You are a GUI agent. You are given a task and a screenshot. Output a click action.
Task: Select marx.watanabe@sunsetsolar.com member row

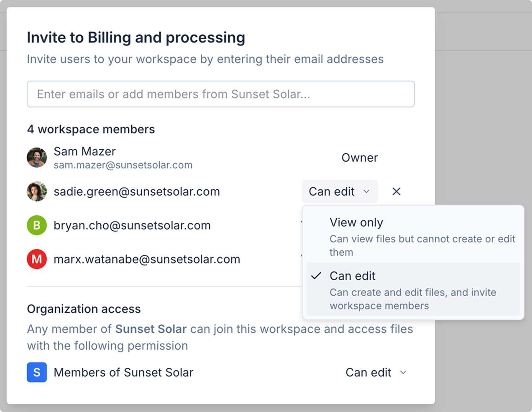pos(147,259)
